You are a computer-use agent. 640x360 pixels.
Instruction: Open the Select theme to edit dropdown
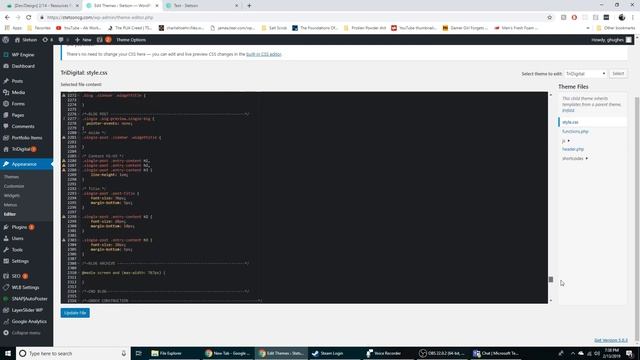[x=585, y=74]
